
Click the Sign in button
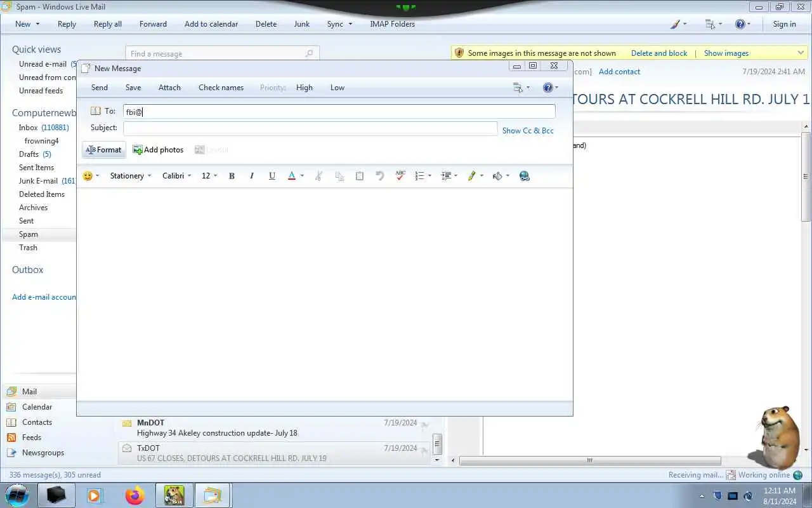pyautogui.click(x=784, y=24)
